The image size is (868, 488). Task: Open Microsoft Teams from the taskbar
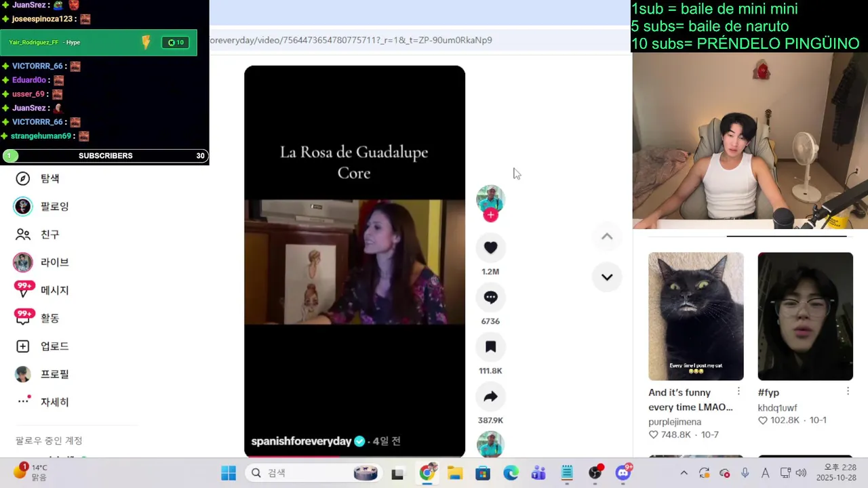(x=538, y=473)
